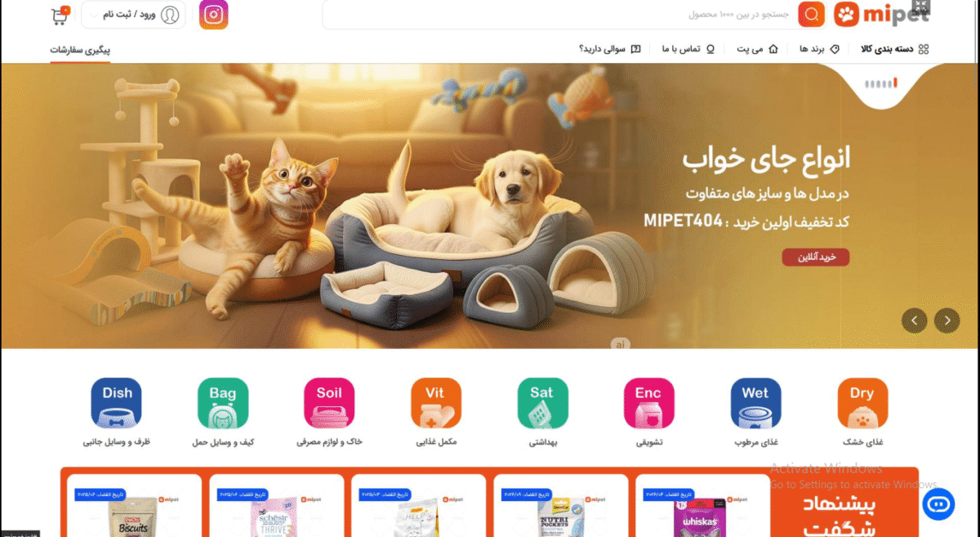Click the خرید آنلاین banner button
The width and height of the screenshot is (980, 537).
(816, 257)
